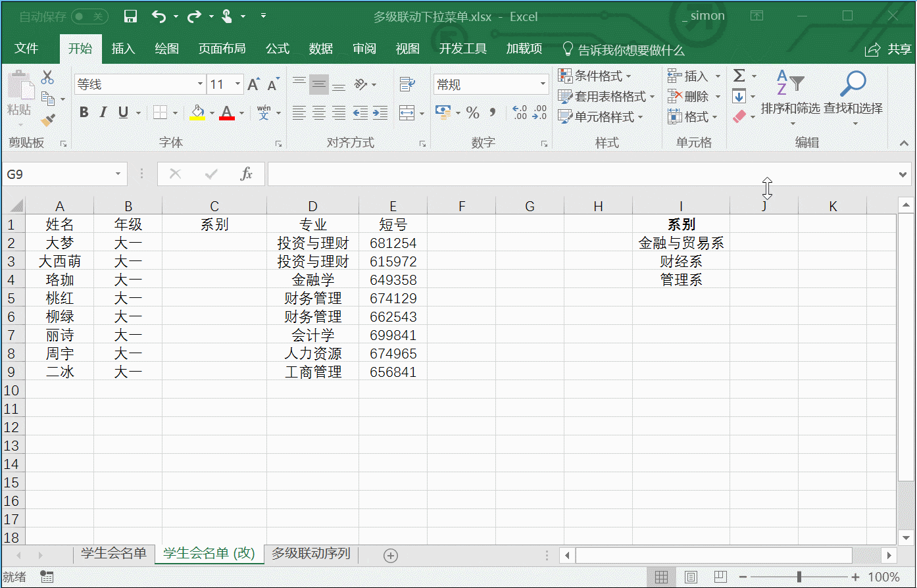The height and width of the screenshot is (588, 917).
Task: Switch to Page Break Preview icon
Action: click(x=720, y=577)
